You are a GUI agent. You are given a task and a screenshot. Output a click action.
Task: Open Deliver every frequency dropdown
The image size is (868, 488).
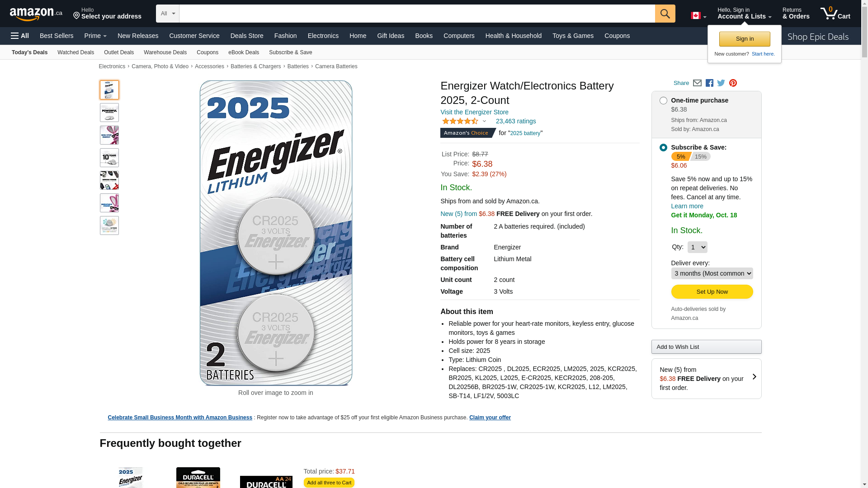712,273
